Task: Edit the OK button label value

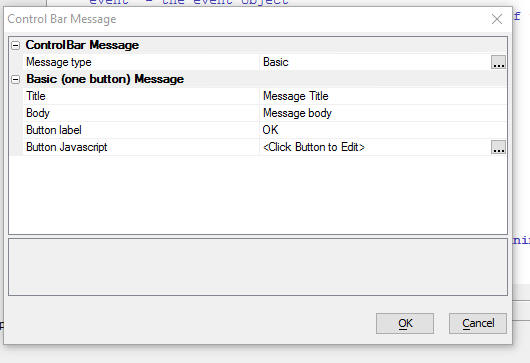Action: (x=383, y=130)
